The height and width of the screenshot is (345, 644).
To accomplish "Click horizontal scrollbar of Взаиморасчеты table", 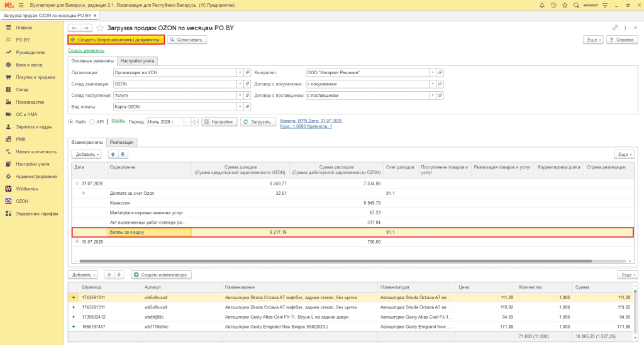I will [x=335, y=261].
